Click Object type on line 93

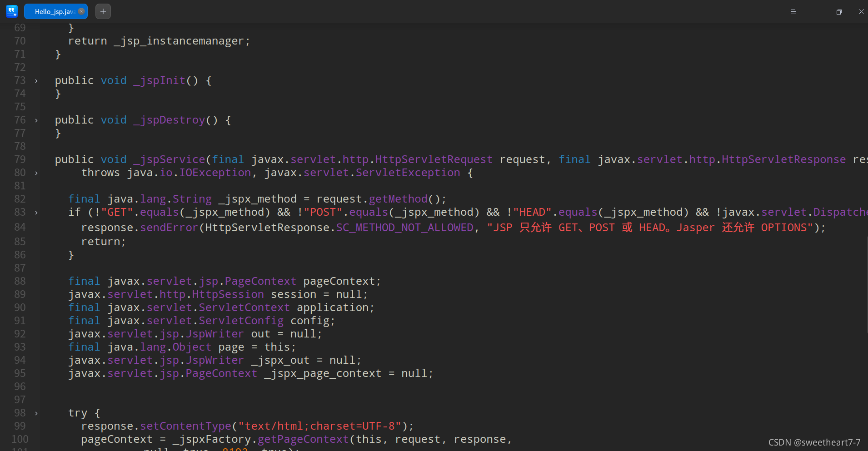pos(192,347)
